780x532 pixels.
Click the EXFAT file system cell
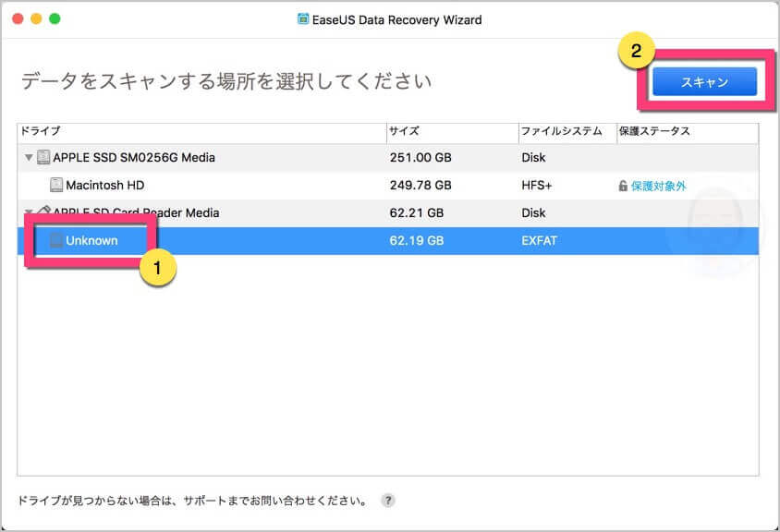539,241
